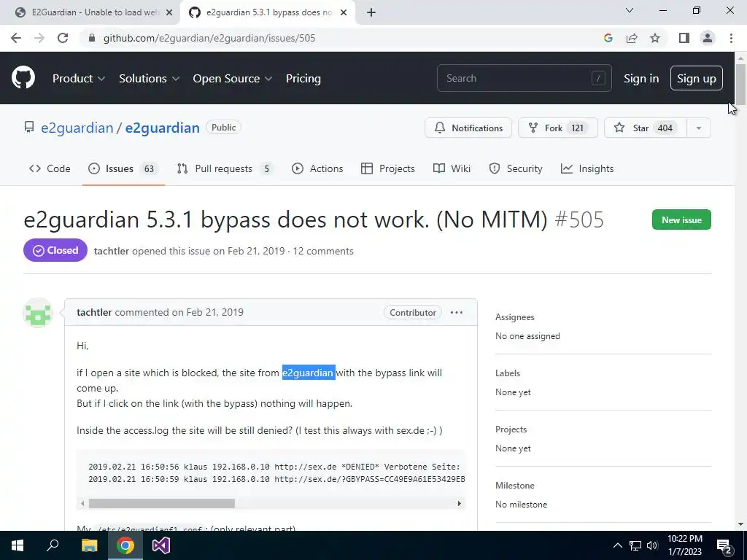The image size is (747, 560).
Task: Click the green New issue button
Action: pos(681,219)
